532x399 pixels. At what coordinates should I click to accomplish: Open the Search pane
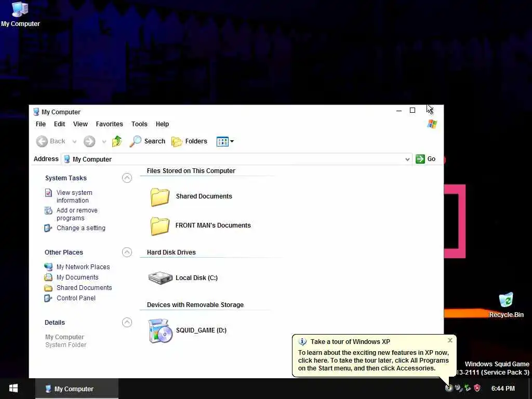click(x=147, y=141)
